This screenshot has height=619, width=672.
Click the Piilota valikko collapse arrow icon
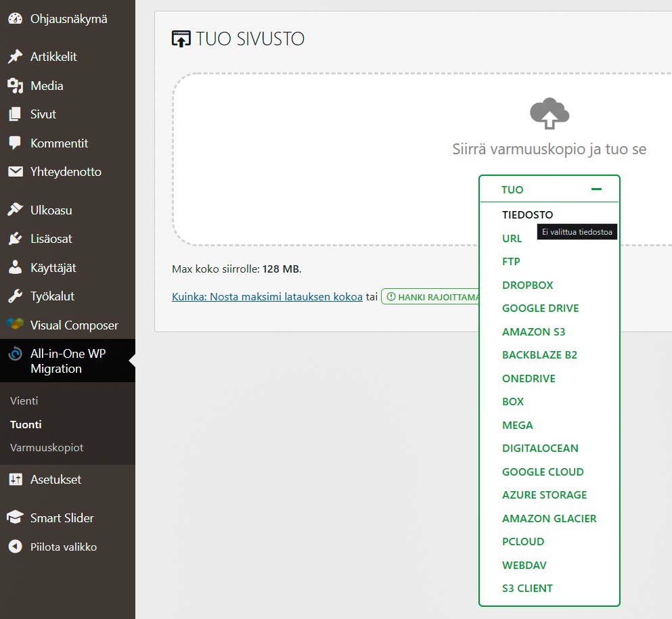pos(16,547)
